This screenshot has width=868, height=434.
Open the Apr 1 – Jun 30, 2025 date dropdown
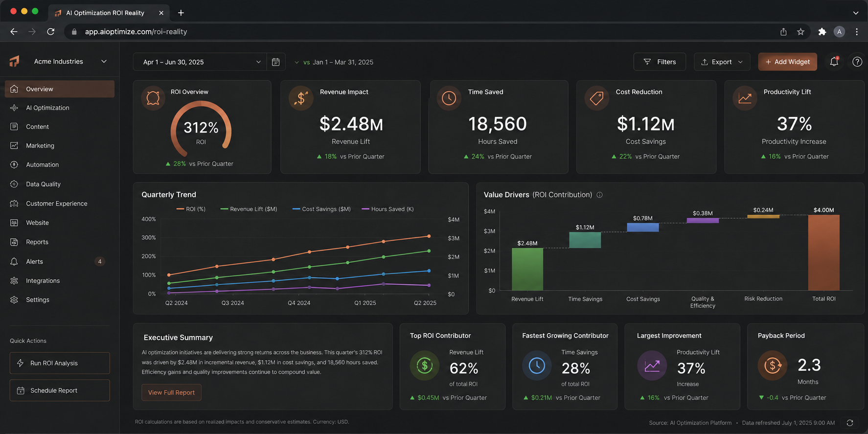[x=200, y=62]
